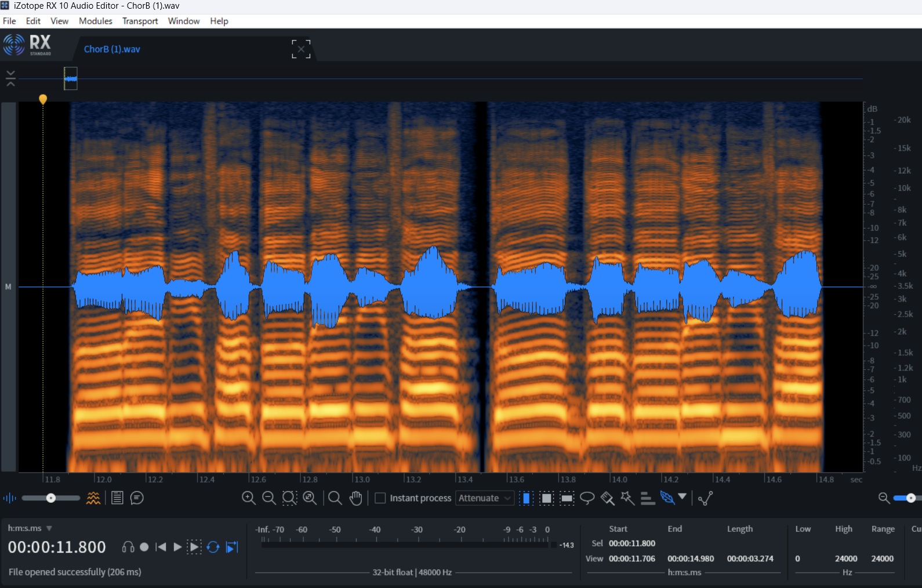Image resolution: width=922 pixels, height=588 pixels.
Task: Open the Modules menu
Action: 95,21
